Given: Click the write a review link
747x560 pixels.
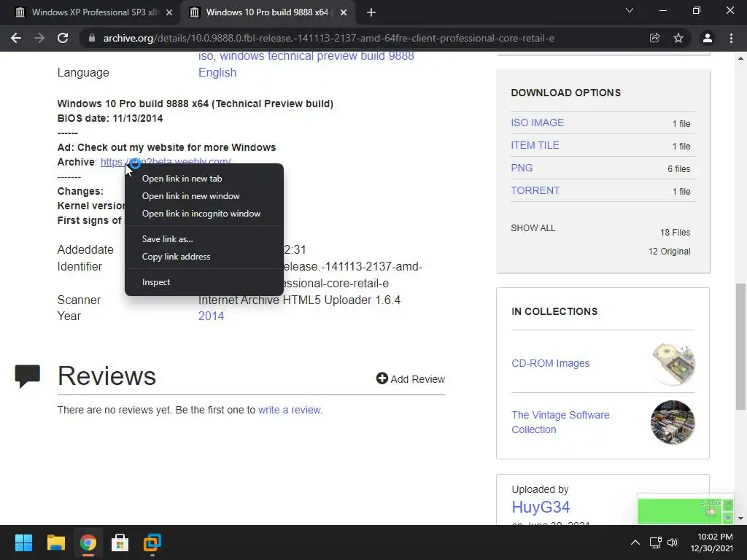Looking at the screenshot, I should (289, 410).
